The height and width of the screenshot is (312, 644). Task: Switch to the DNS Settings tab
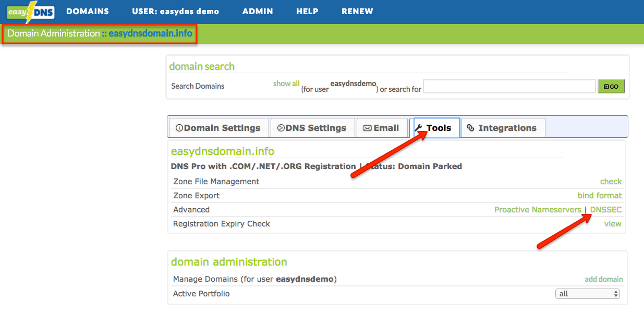coord(312,128)
